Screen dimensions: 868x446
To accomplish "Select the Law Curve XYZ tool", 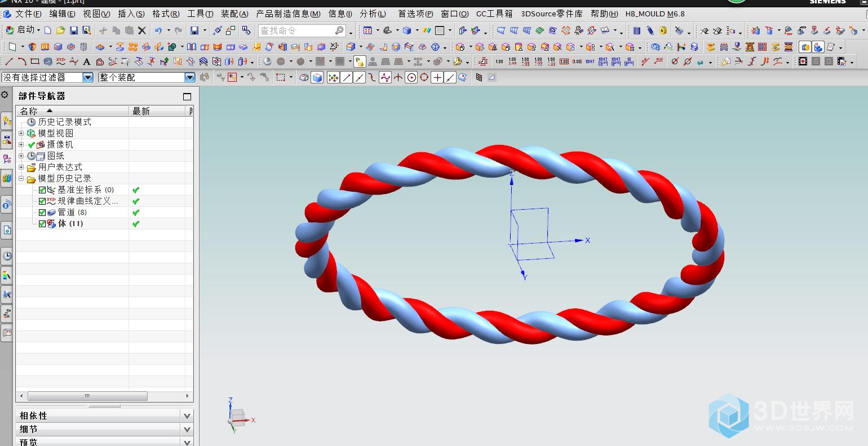I will [x=61, y=61].
